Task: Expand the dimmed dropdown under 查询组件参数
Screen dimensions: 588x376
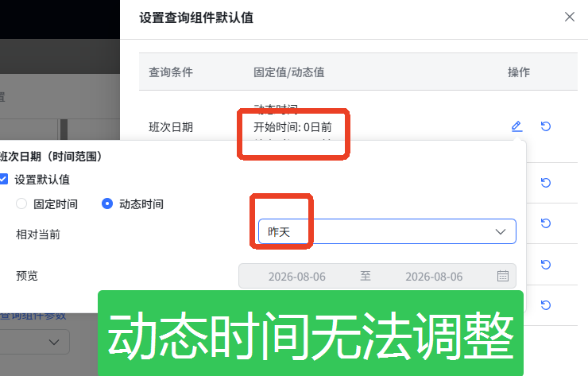Action: [x=33, y=342]
